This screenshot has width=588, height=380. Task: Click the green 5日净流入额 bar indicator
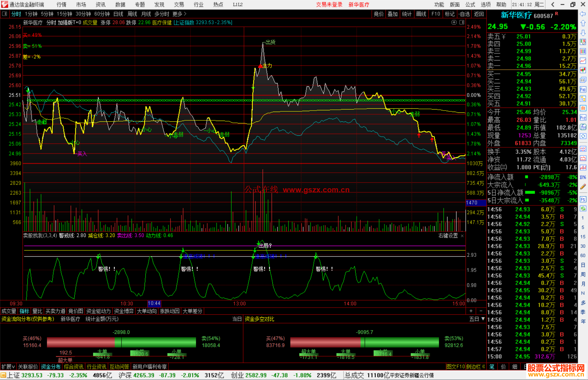530,192
